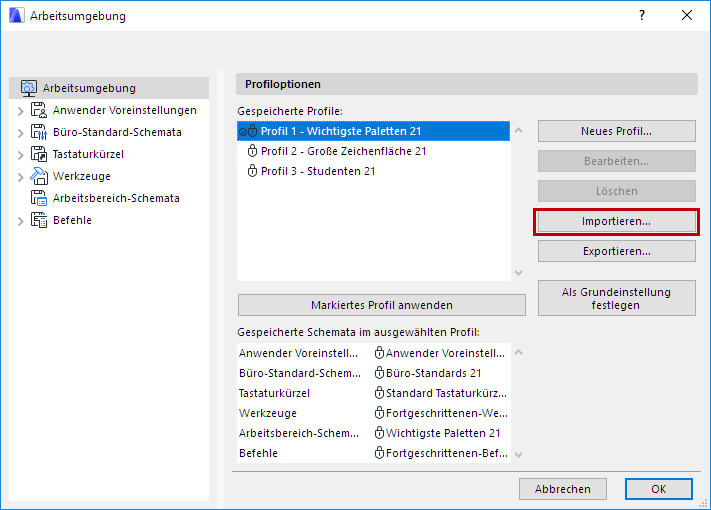Select Profil 1 - Wichtigste Paletten 21
Viewport: 711px width, 510px height.
pyautogui.click(x=340, y=131)
